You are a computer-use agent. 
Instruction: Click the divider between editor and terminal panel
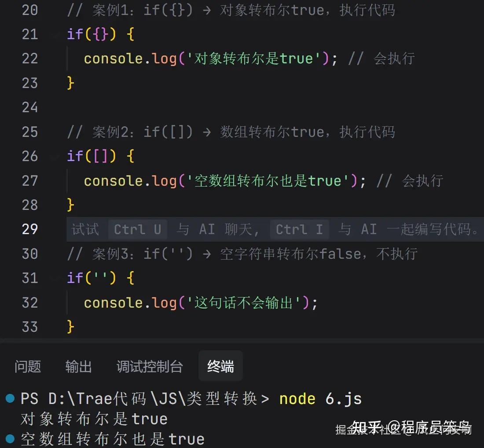tap(242, 340)
